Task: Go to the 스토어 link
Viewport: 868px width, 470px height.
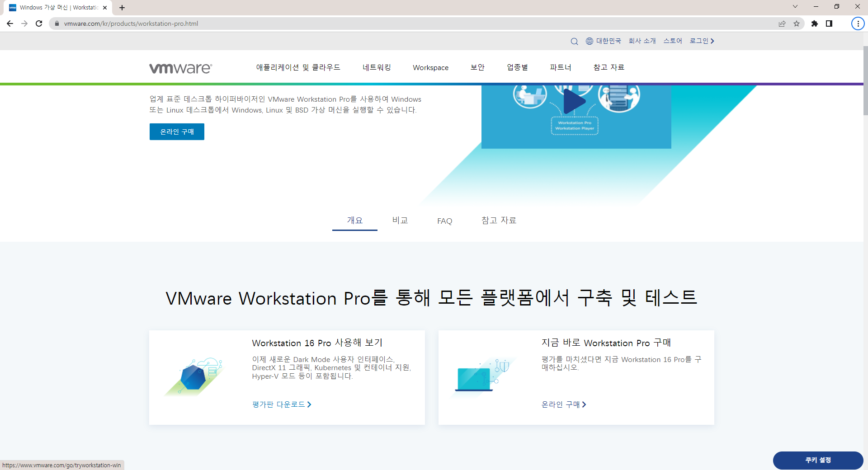Action: [x=673, y=41]
